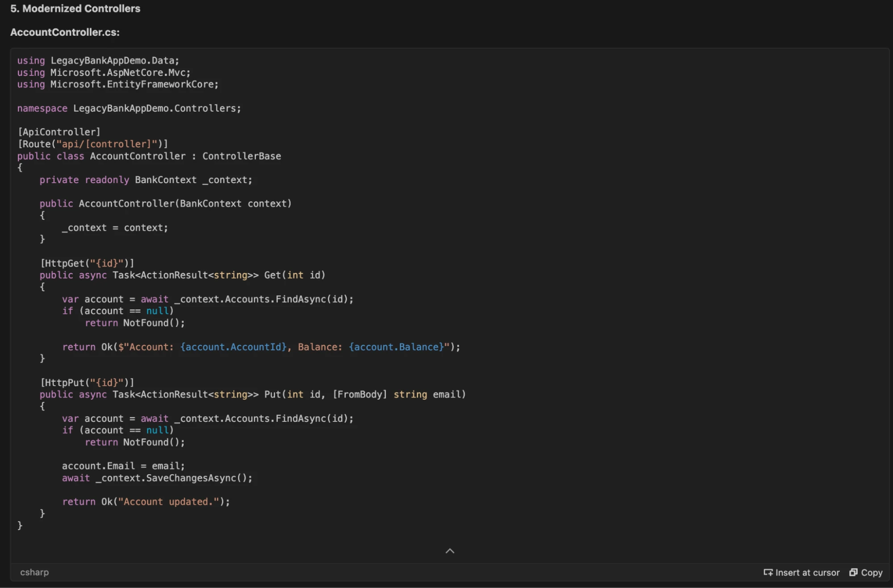The image size is (893, 588).
Task: Click the SaveChangesAsync call line
Action: click(157, 478)
